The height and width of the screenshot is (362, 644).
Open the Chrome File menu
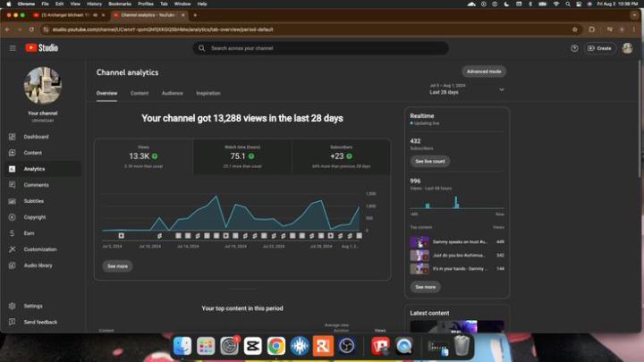(46, 4)
